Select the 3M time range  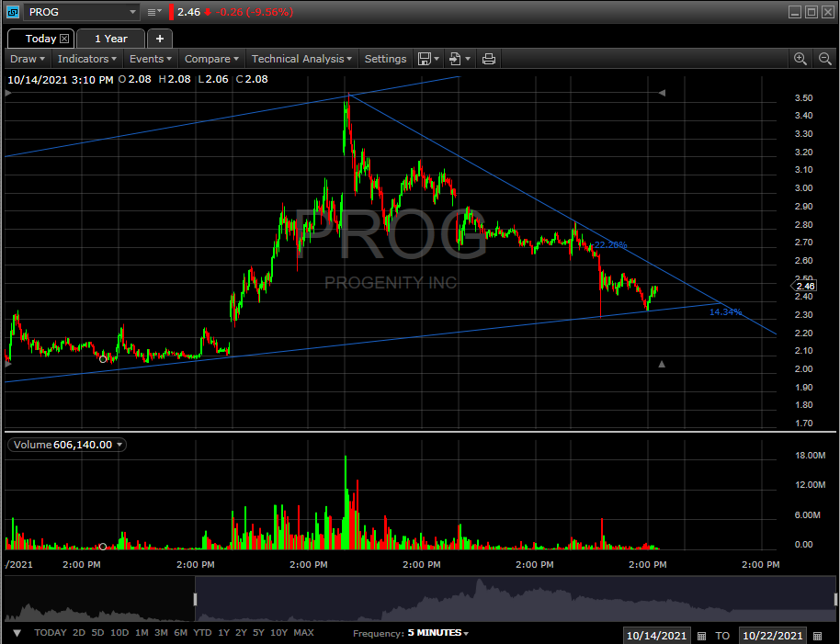[x=161, y=633]
